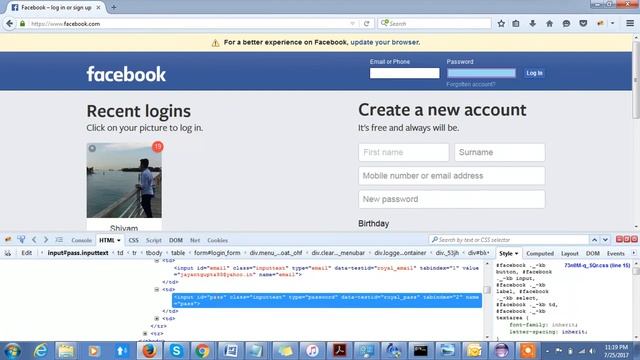Open the Style side panel options dropdown
The height and width of the screenshot is (360, 640).
pos(517,253)
